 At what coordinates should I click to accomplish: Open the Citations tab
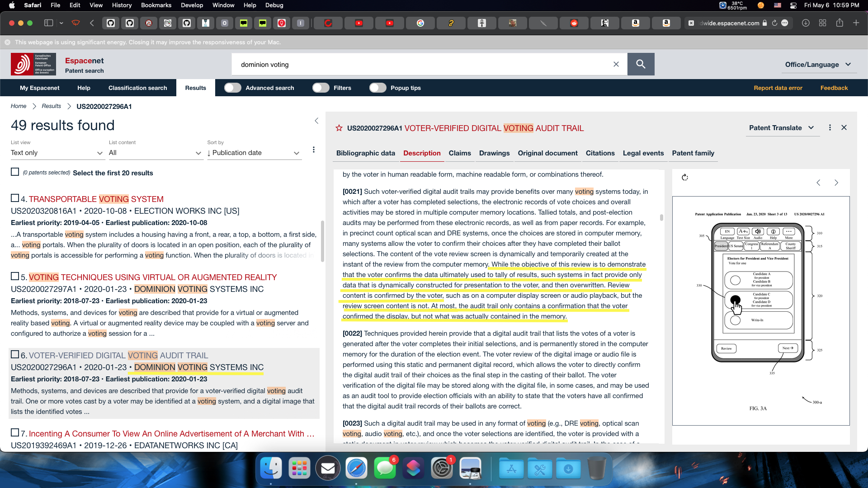[x=600, y=153]
